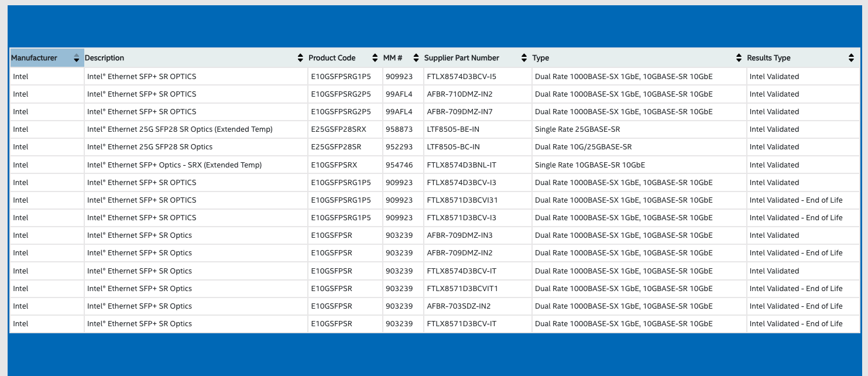Click supplier part FTLX8571D3BCVI31

[x=462, y=200]
